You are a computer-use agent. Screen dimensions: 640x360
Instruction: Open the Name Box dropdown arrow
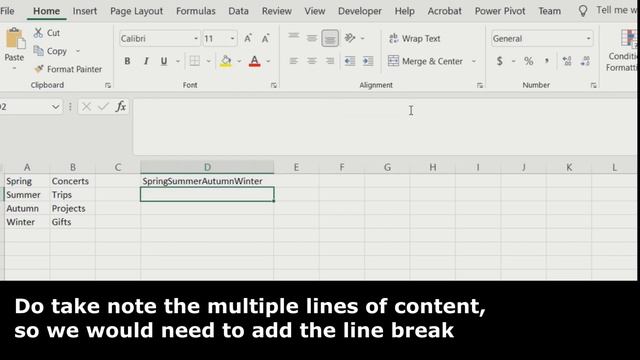pos(55,107)
